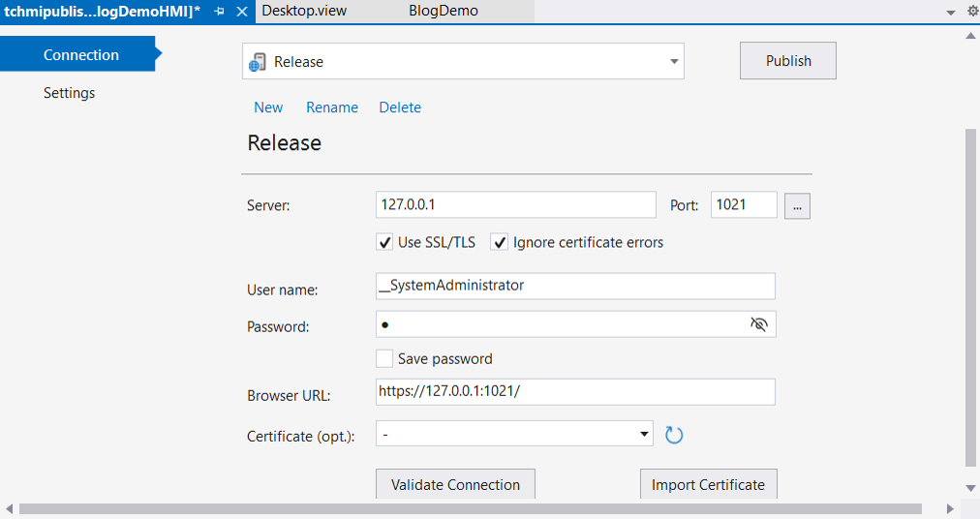Switch to the BlogDemo tab
Screen dimensions: 980x519
click(444, 11)
